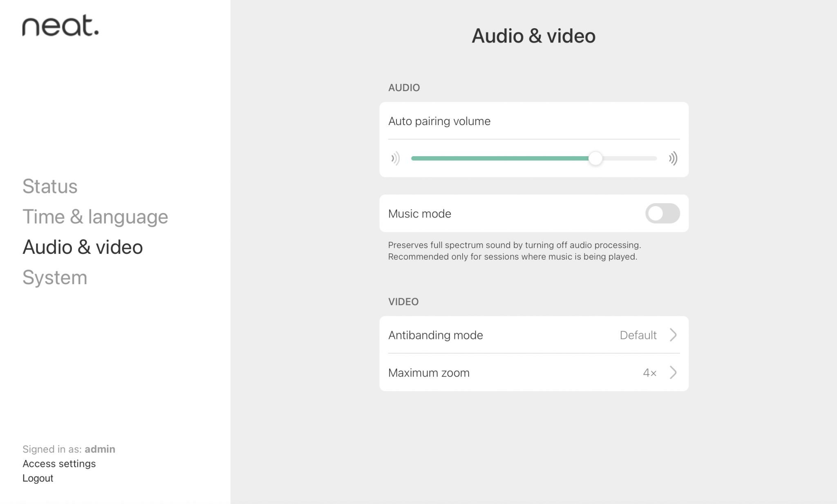837x504 pixels.
Task: Select the speaker icon right of the slider
Action: pos(673,159)
